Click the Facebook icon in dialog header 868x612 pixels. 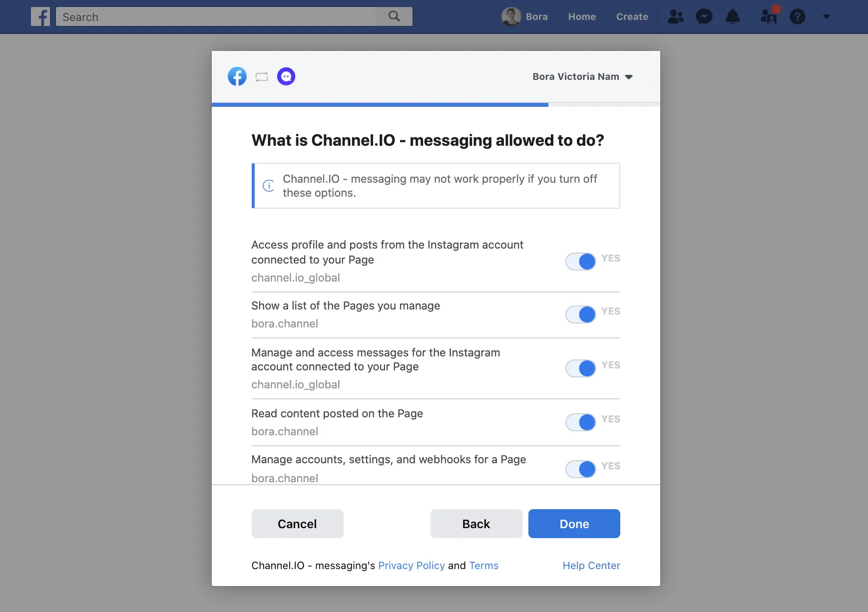click(x=237, y=76)
